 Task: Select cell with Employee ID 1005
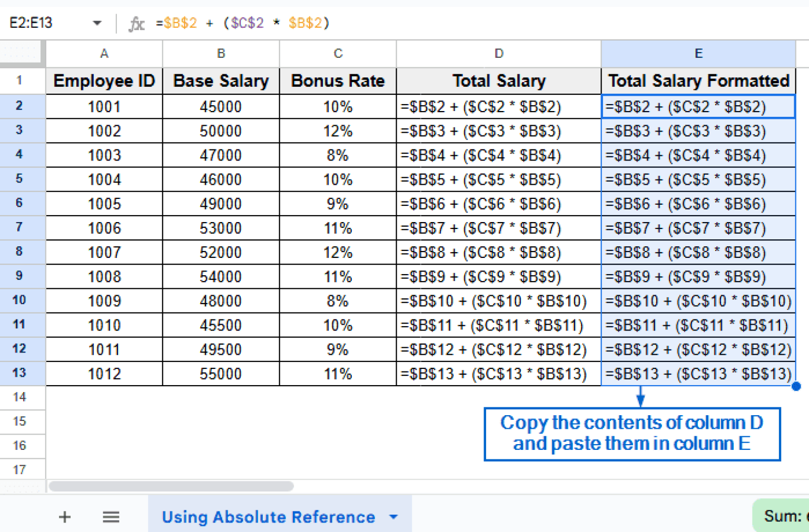104,204
